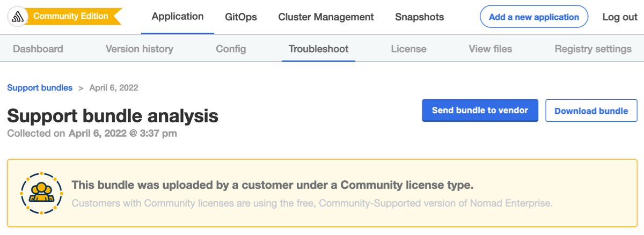This screenshot has width=644, height=235.
Task: Click the April 6, 2022 breadcrumb item
Action: click(114, 87)
